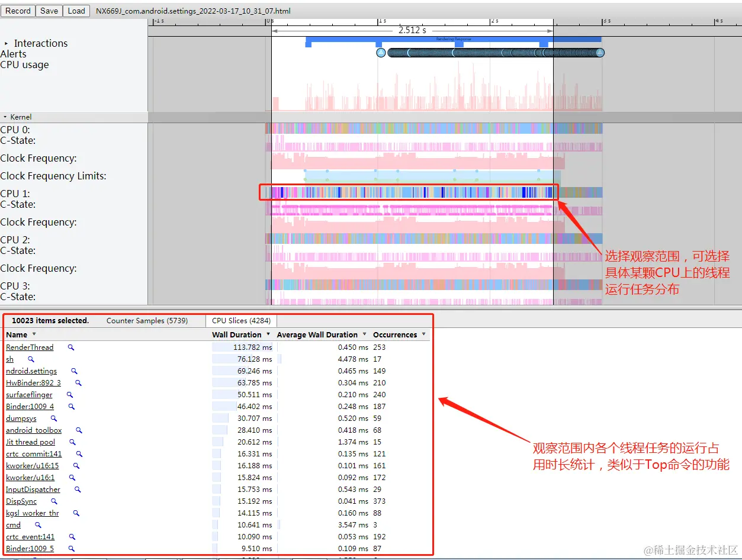Click the InputDispatcher magnifier icon
Screen dimensions: 742x560
click(77, 490)
